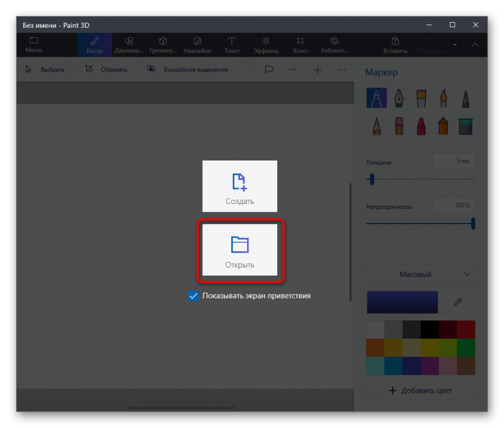This screenshot has height=428, width=504.
Task: Click the Непрозрачность slider handle
Action: (x=473, y=223)
